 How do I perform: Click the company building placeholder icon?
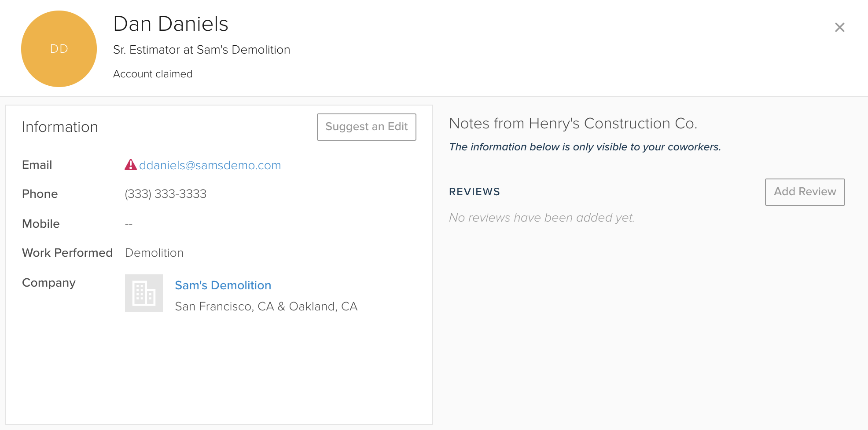pyautogui.click(x=144, y=293)
